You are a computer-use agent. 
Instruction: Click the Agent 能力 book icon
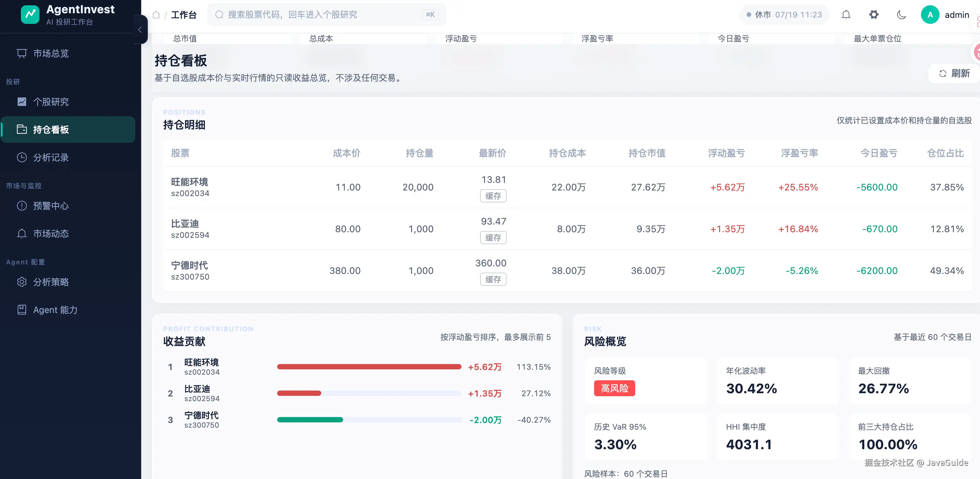22,310
